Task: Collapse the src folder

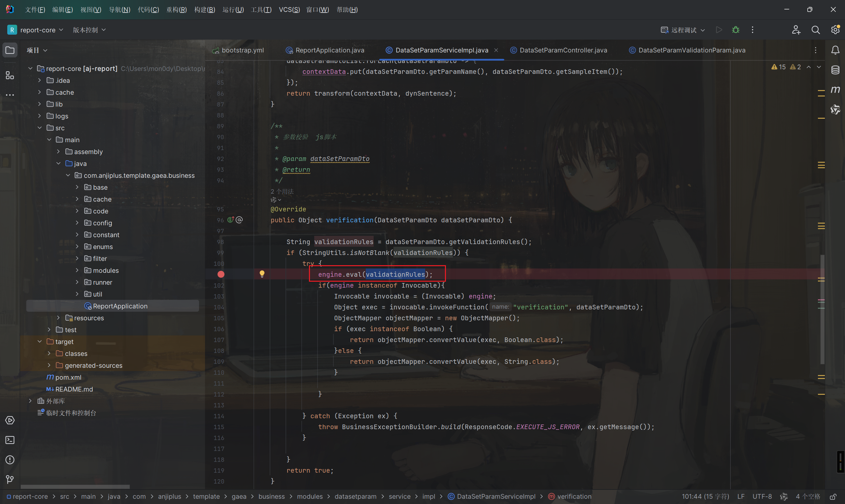Action: (39, 128)
